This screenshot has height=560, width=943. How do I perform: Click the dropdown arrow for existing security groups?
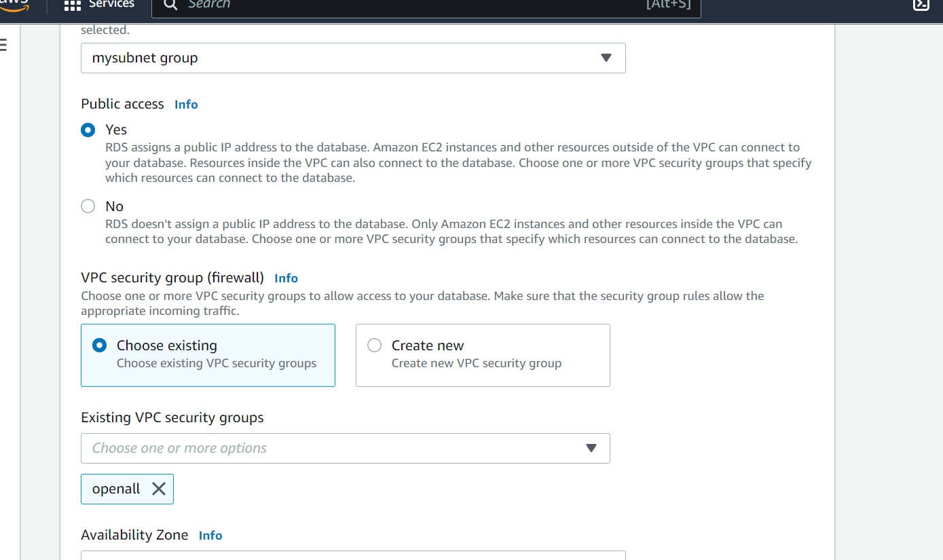pos(590,448)
